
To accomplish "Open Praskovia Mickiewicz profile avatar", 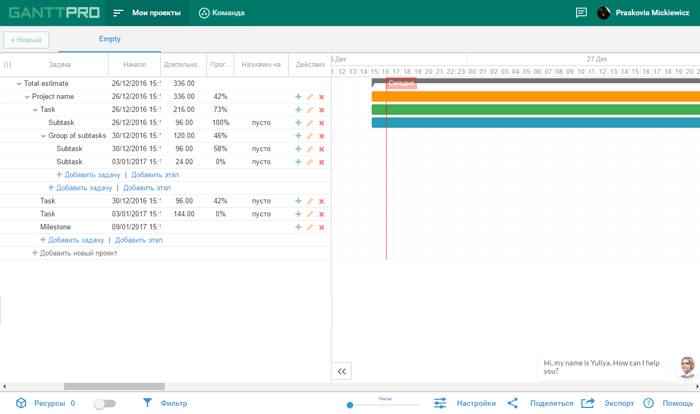I will (x=604, y=13).
